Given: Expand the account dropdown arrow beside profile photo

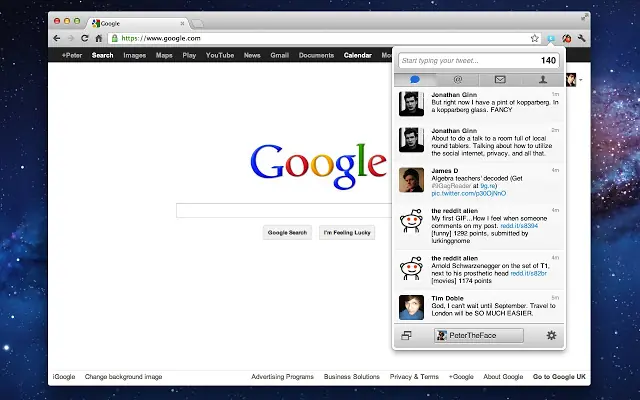Looking at the screenshot, I should tap(581, 80).
